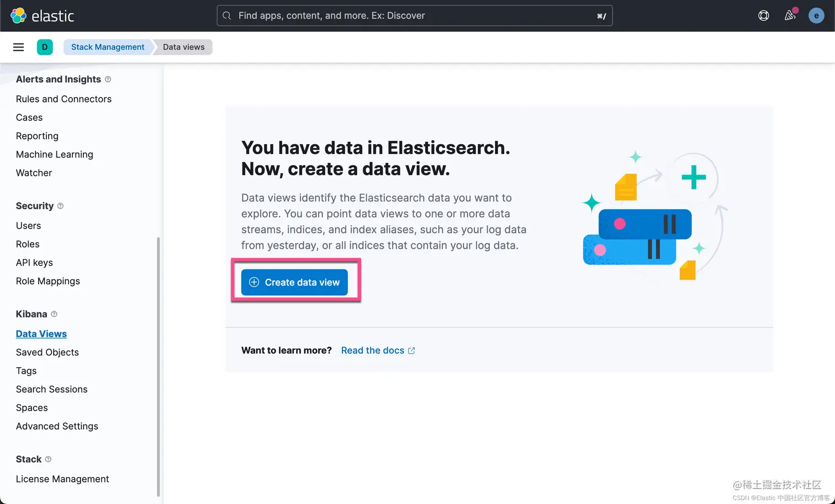Image resolution: width=835 pixels, height=504 pixels.
Task: Open Users under Security
Action: [28, 226]
